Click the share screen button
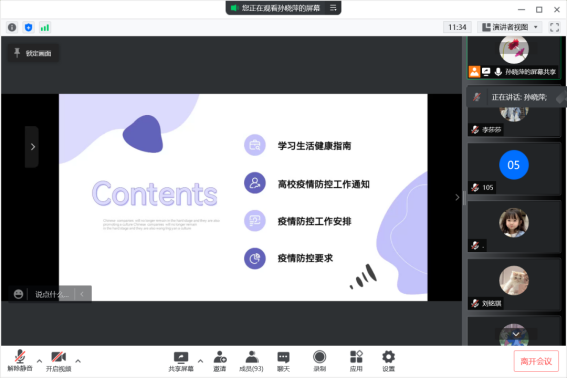Viewport: 567px width, 378px height. click(181, 361)
